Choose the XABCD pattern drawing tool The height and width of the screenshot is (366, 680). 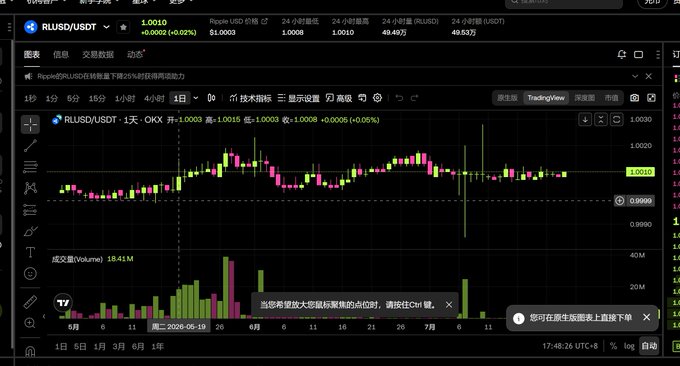(30, 188)
